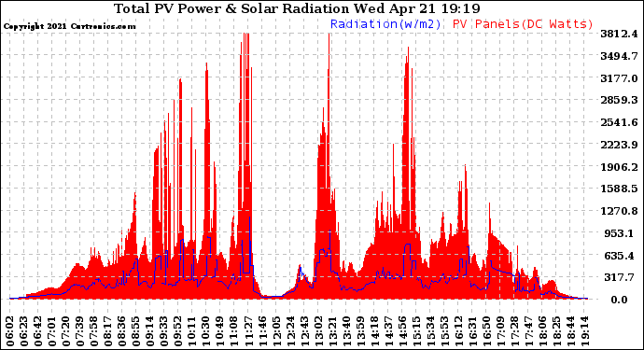644x350 pixels.
Task: Click the 12:43 time label
Action: point(304,330)
